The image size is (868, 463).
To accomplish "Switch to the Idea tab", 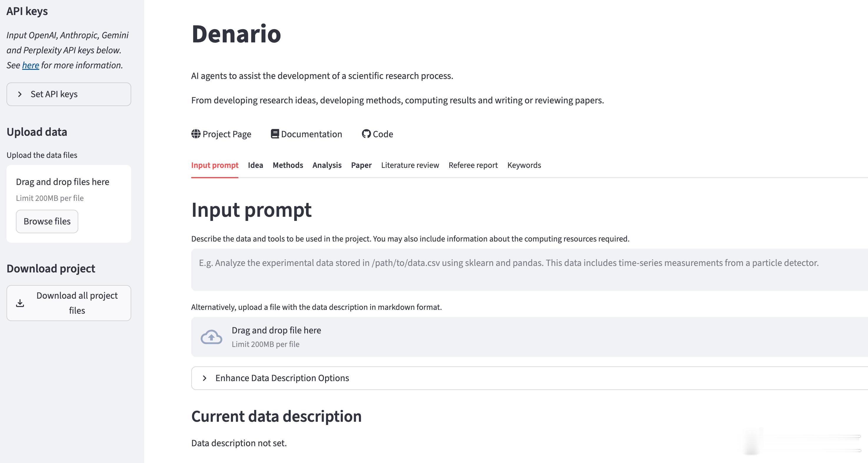I will coord(255,165).
